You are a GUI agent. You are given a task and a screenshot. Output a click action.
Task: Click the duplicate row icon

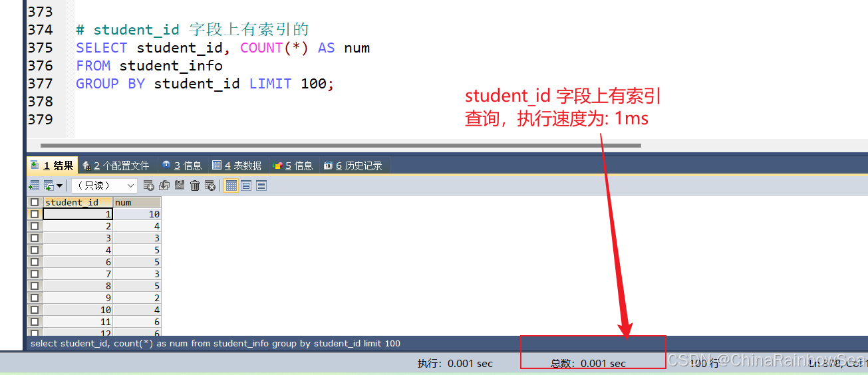coord(164,186)
